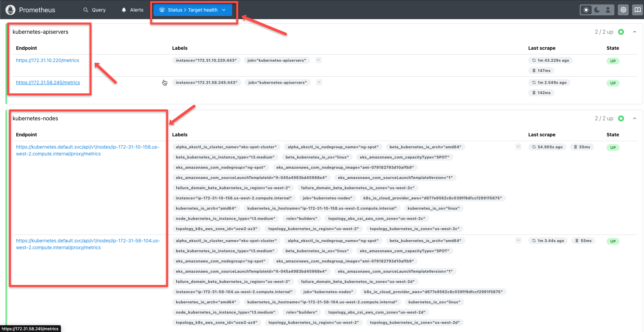Switch to dark theme
This screenshot has width=644, height=332.
(597, 10)
